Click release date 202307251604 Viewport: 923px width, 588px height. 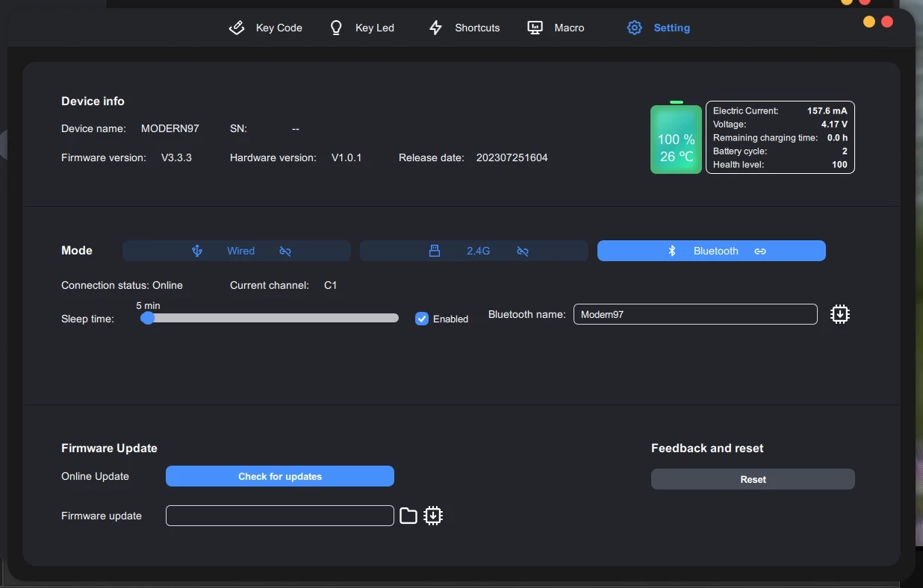click(x=512, y=157)
